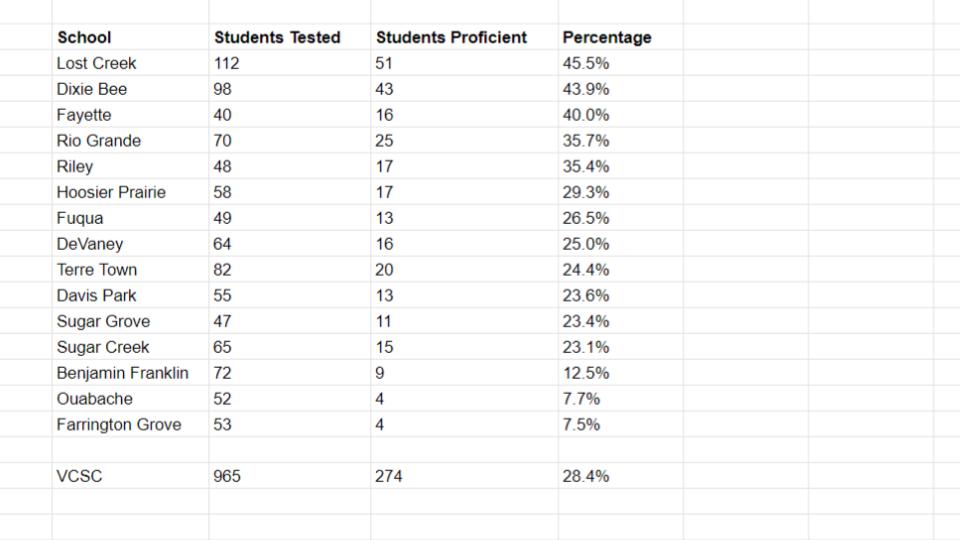Click the Students Tested column header
Image resolution: width=960 pixels, height=540 pixels.
(277, 38)
